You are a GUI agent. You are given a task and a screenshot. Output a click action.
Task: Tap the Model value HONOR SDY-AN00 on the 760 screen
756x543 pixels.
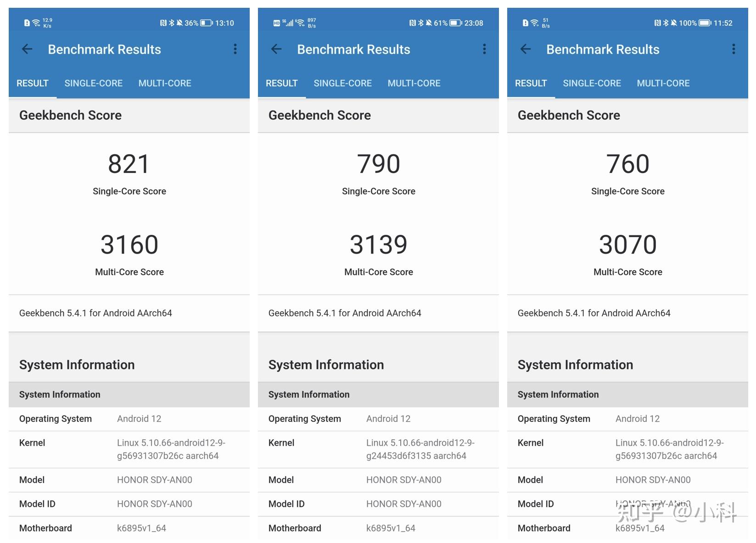coord(653,480)
